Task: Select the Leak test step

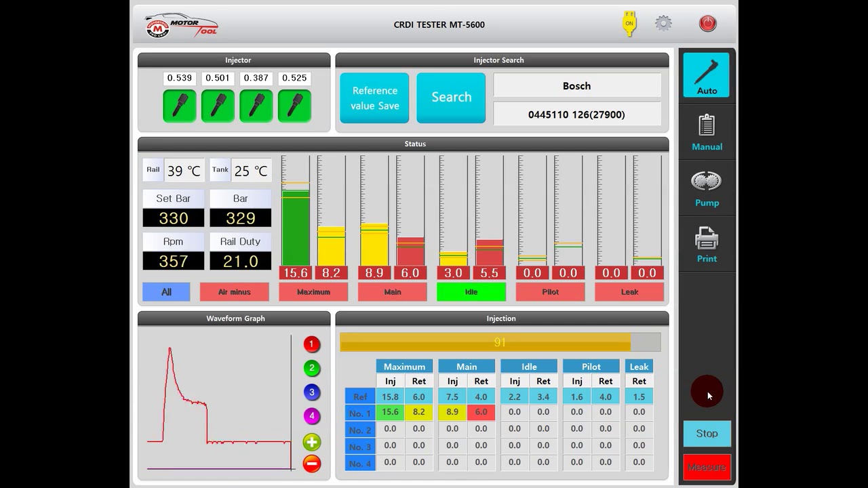Action: (629, 291)
